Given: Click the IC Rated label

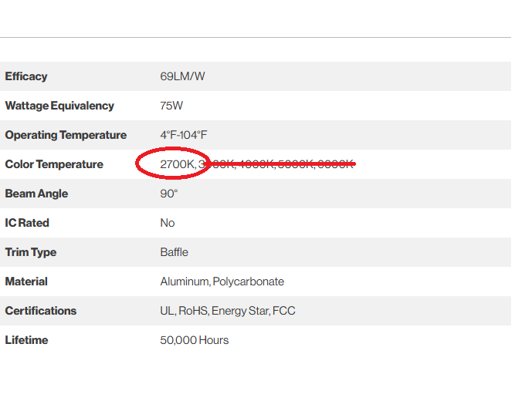Looking at the screenshot, I should coord(27,223).
